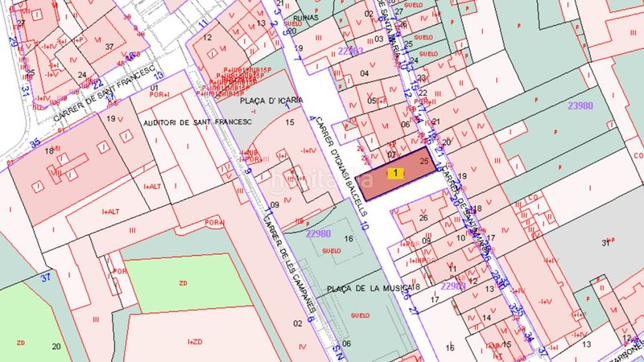Click the CARRER DE LES CAMPANES street name
The image size is (644, 362).
pyautogui.click(x=290, y=265)
